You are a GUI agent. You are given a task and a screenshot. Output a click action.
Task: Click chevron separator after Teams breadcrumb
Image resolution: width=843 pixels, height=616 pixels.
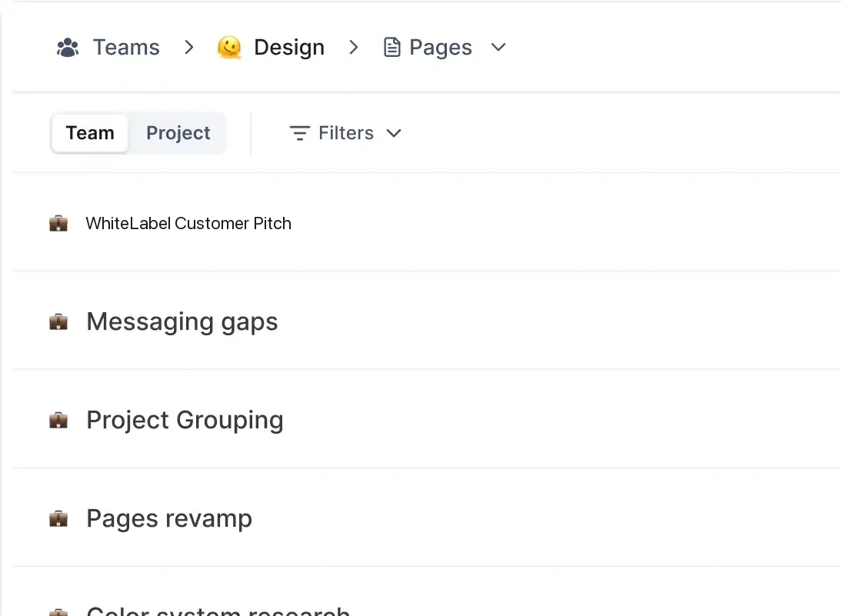click(188, 48)
